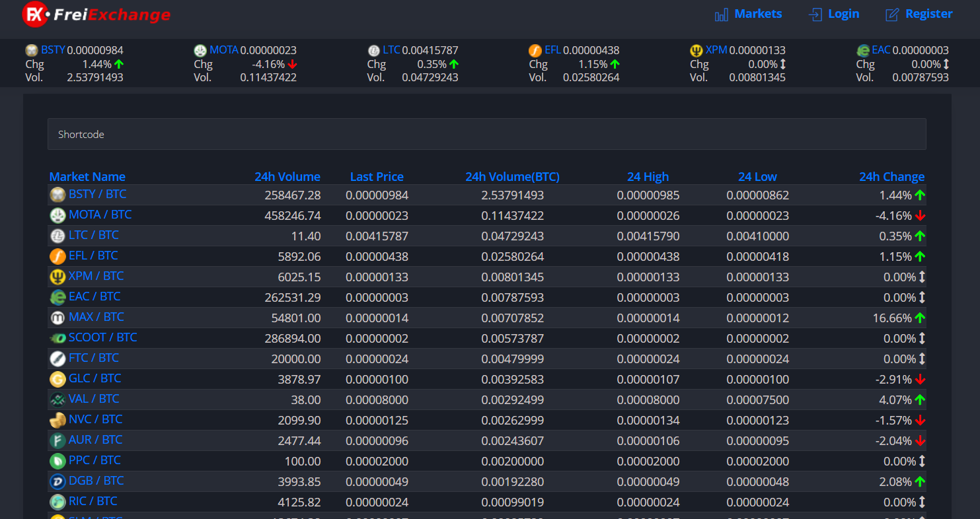Open the MAX / BTC market link
Screen dimensions: 980x519
point(96,317)
